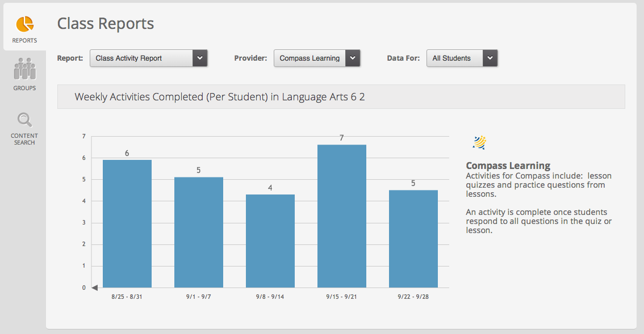Select the 8/25 - 8/31 activity bar
The height and width of the screenshot is (334, 644).
(x=127, y=224)
